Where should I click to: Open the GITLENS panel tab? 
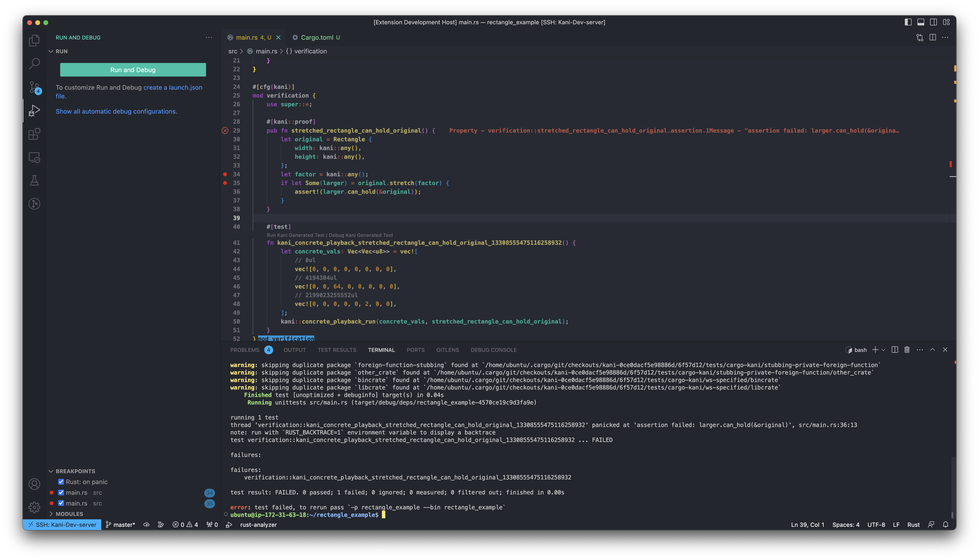pos(448,350)
